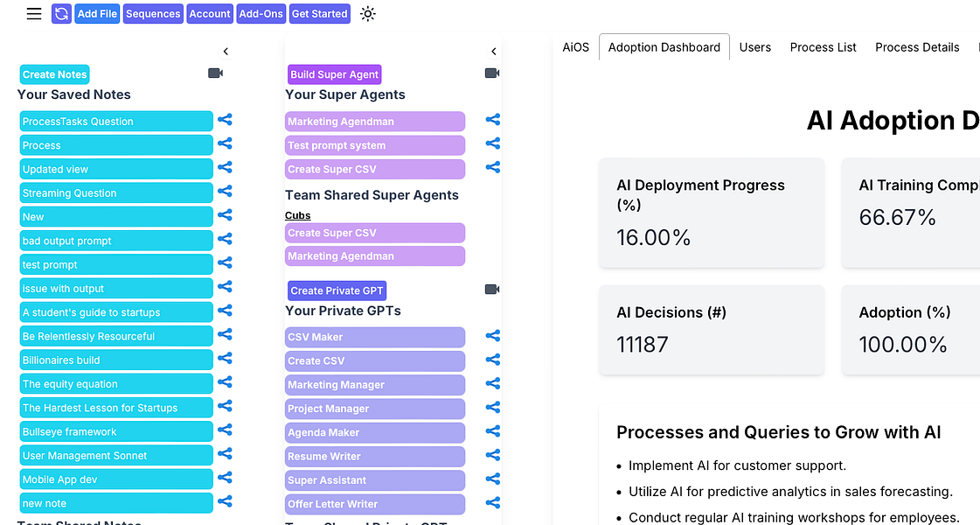The image size is (980, 525).
Task: Collapse the notes panel with chevron
Action: (x=226, y=52)
